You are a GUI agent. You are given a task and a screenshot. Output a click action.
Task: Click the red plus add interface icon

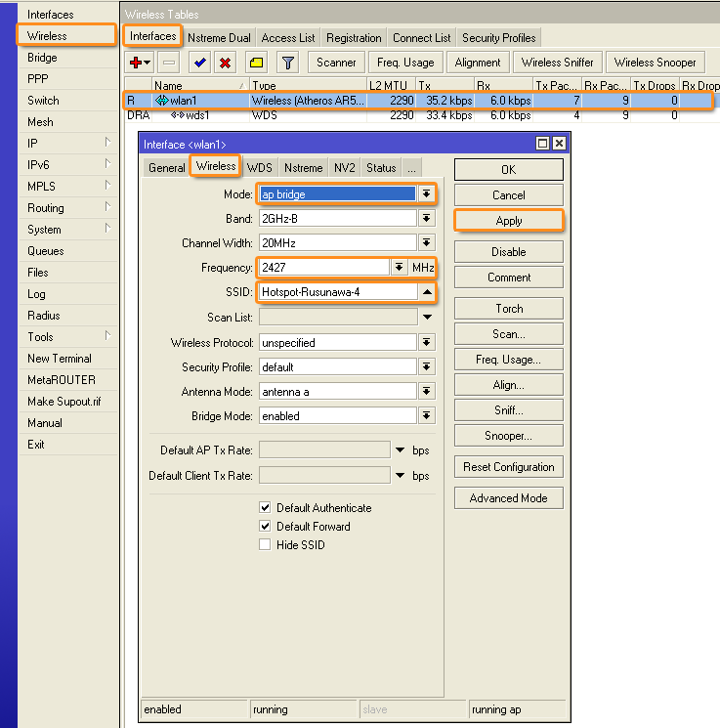[x=137, y=63]
